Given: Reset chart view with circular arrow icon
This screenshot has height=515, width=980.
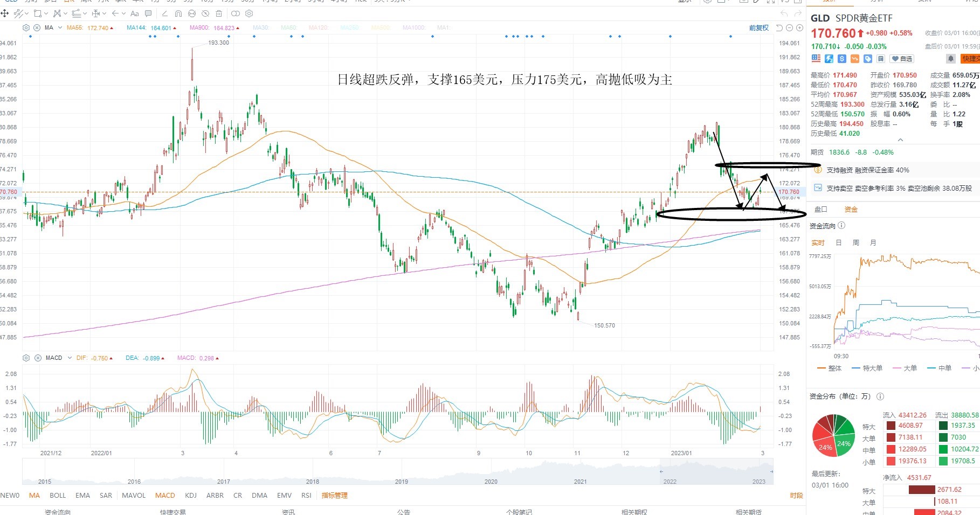Looking at the screenshot, I should [x=779, y=28].
